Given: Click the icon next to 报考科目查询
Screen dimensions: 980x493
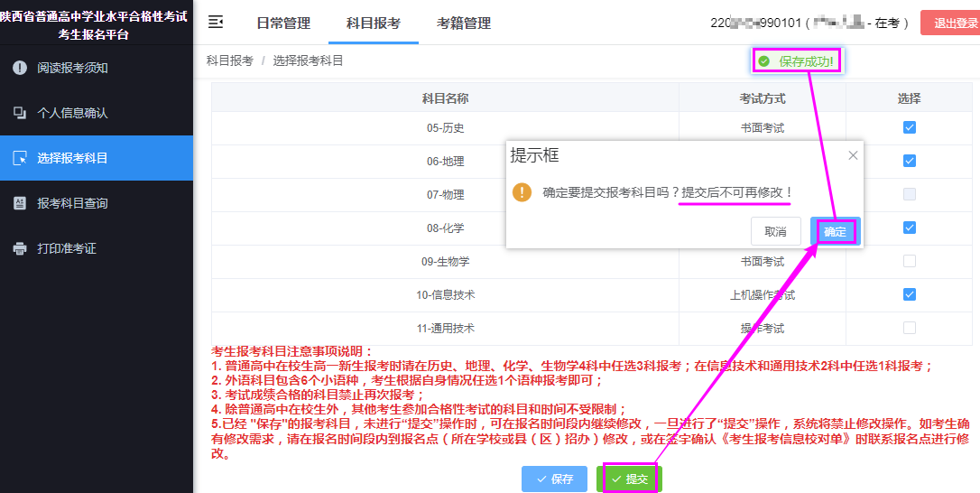Looking at the screenshot, I should [20, 203].
